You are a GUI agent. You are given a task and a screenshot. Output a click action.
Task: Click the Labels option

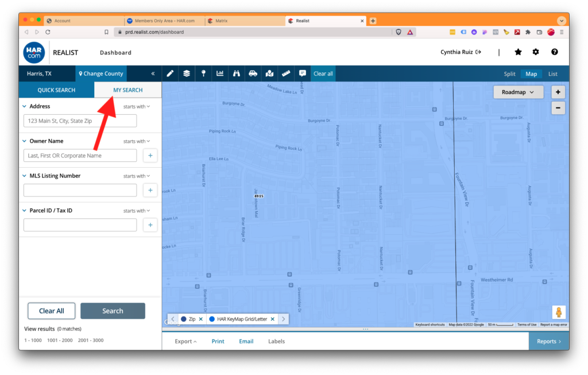point(276,341)
